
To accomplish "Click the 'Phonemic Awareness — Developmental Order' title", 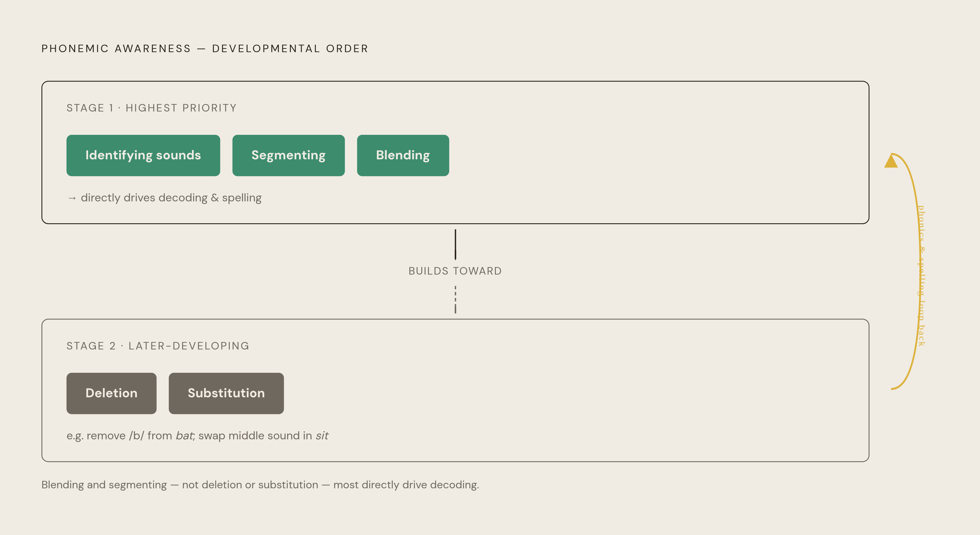I will pos(205,49).
